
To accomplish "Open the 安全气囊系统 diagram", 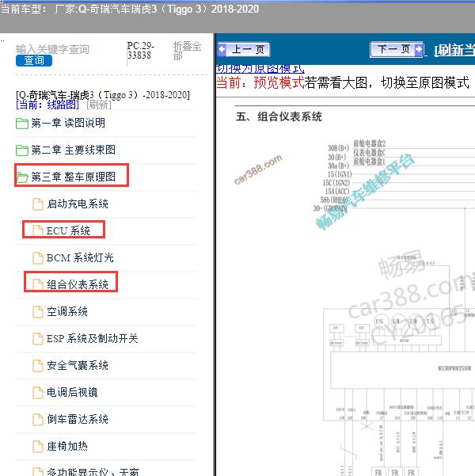I will point(78,365).
